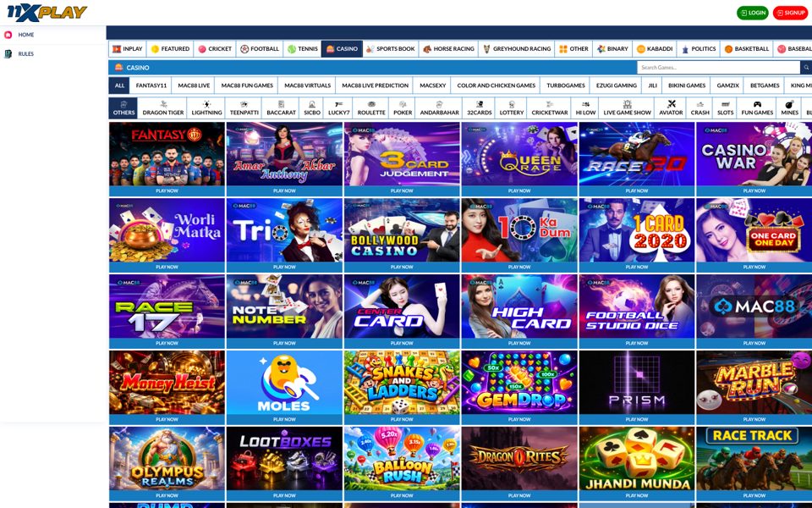Viewport: 812px width, 508px height.
Task: Click Play Now under Money Heist
Action: pos(167,419)
